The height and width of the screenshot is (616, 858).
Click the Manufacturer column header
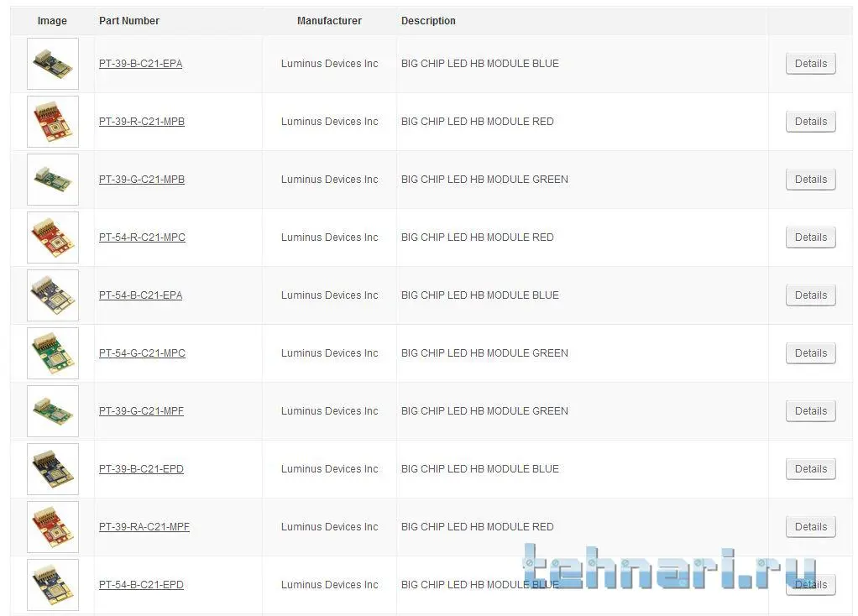pyautogui.click(x=329, y=21)
